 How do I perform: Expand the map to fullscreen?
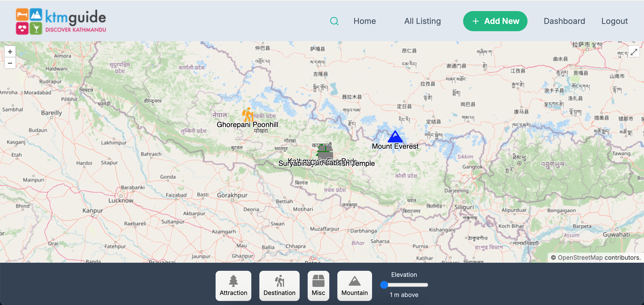pyautogui.click(x=634, y=52)
